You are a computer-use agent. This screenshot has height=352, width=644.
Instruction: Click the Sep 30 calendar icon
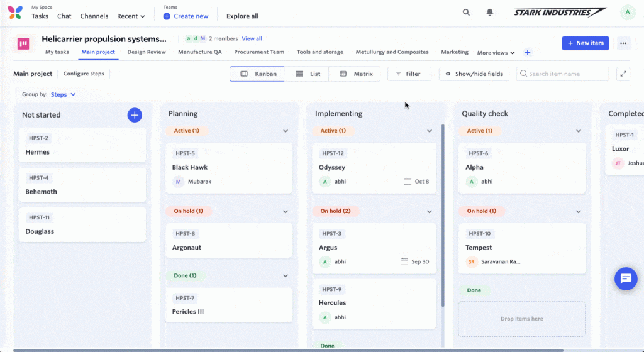click(x=404, y=261)
